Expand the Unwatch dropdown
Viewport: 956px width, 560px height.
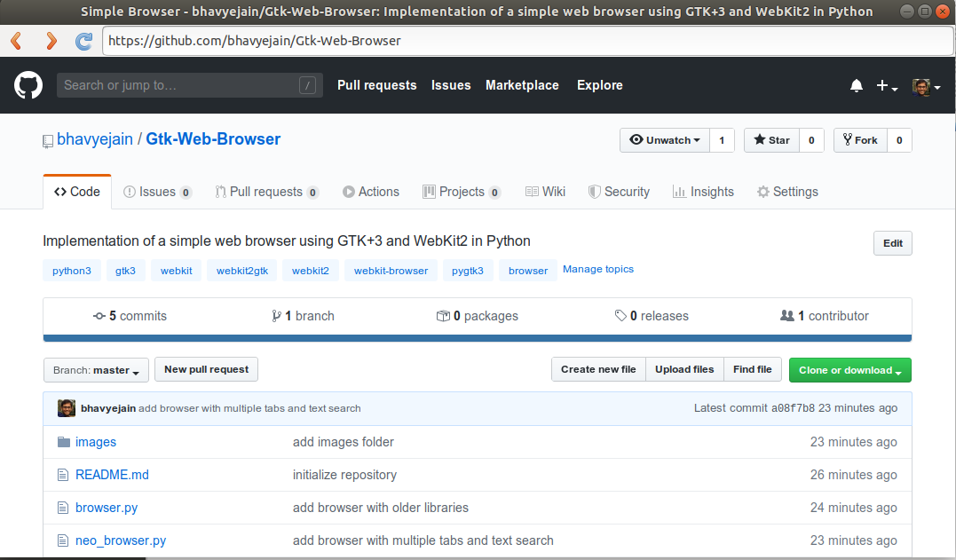[x=665, y=140]
